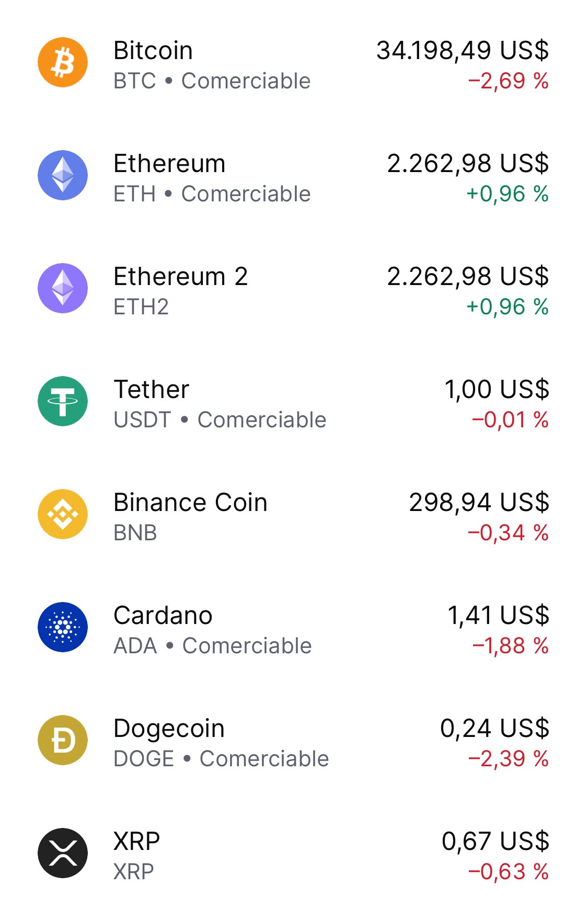Select the Bitcoin price 34.198,49 US$
The height and width of the screenshot is (908, 588).
(x=463, y=51)
